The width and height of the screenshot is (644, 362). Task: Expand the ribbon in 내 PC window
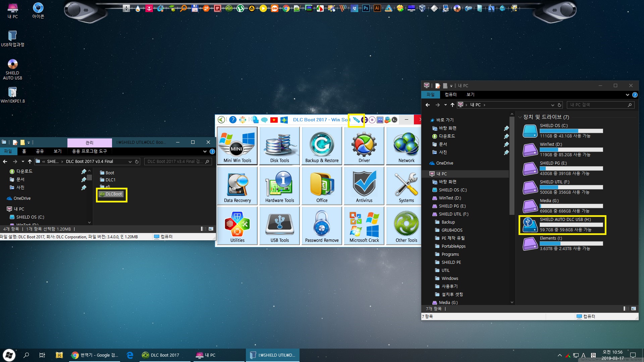[628, 95]
